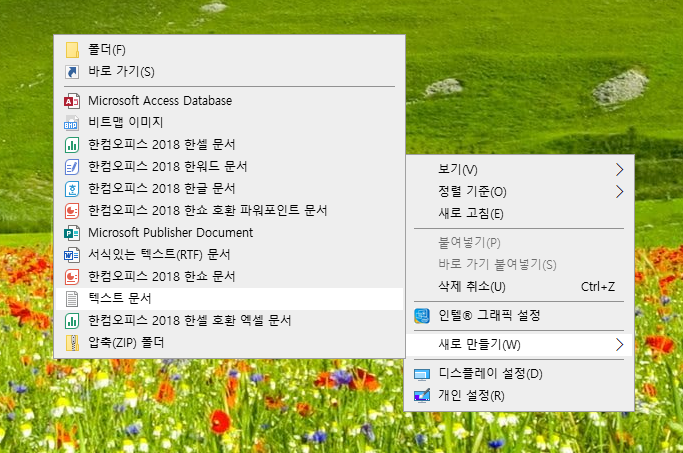Create a 서식있는 텍스트(RTF) 문서
The width and height of the screenshot is (683, 453).
coord(230,255)
